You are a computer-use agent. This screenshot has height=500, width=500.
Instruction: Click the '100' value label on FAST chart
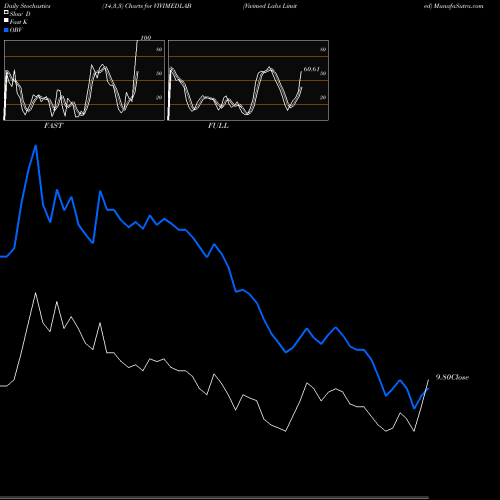(146, 38)
